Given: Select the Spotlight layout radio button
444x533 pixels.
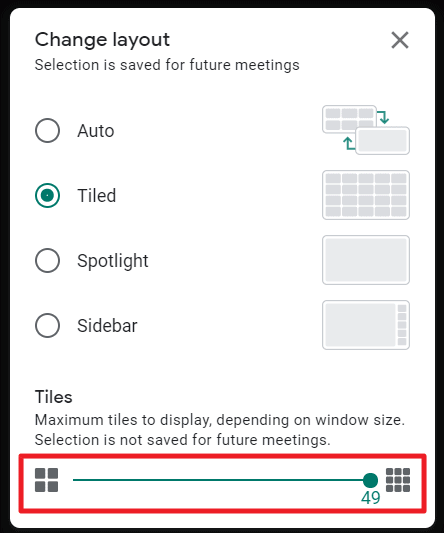Looking at the screenshot, I should [x=48, y=260].
